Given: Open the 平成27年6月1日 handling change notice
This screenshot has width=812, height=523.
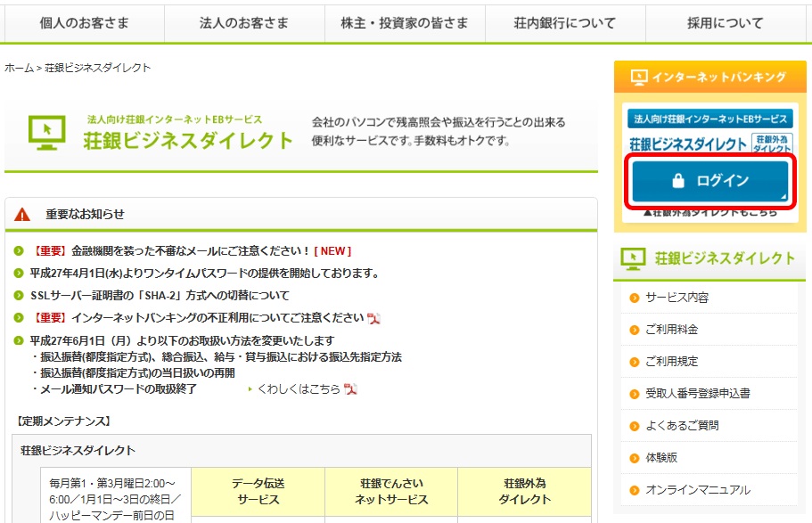Looking at the screenshot, I should click(x=183, y=340).
